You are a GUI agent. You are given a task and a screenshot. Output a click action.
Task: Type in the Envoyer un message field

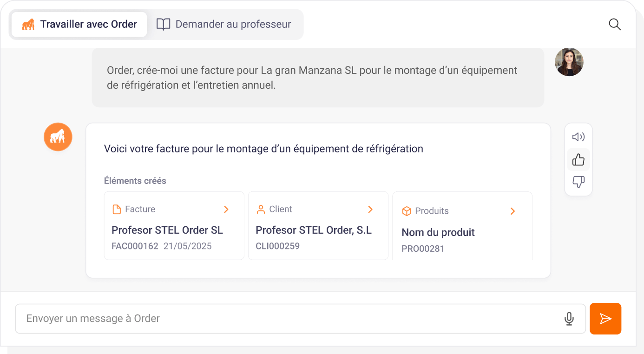pyautogui.click(x=288, y=319)
